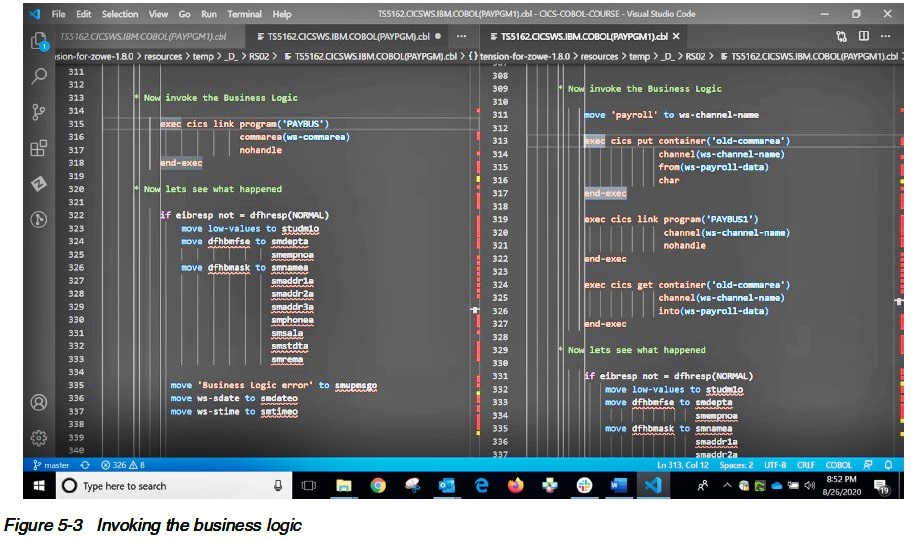
Task: Open the Extensions view icon
Action: point(39,148)
